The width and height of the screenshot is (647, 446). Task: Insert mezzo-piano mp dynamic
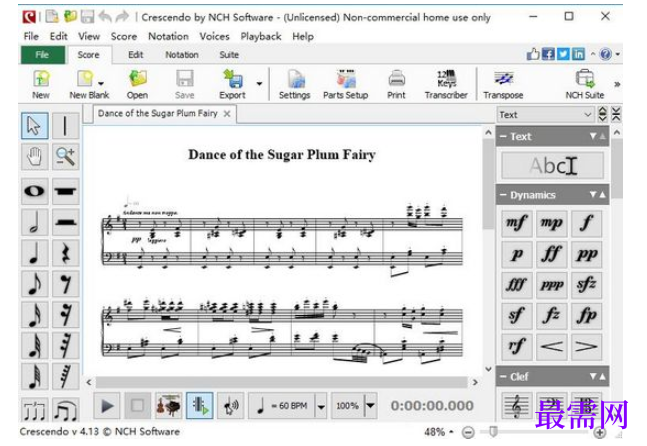pyautogui.click(x=552, y=223)
